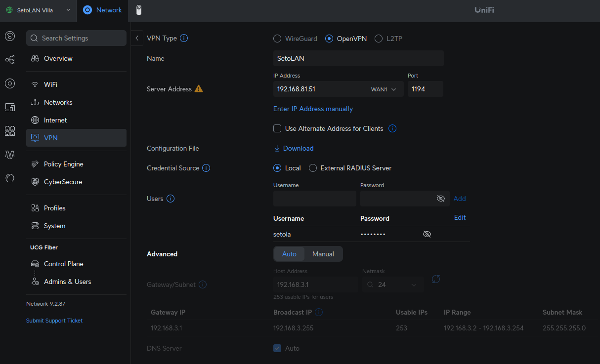
Task: Open the Insights waveform icon in left rail
Action: tap(10, 155)
